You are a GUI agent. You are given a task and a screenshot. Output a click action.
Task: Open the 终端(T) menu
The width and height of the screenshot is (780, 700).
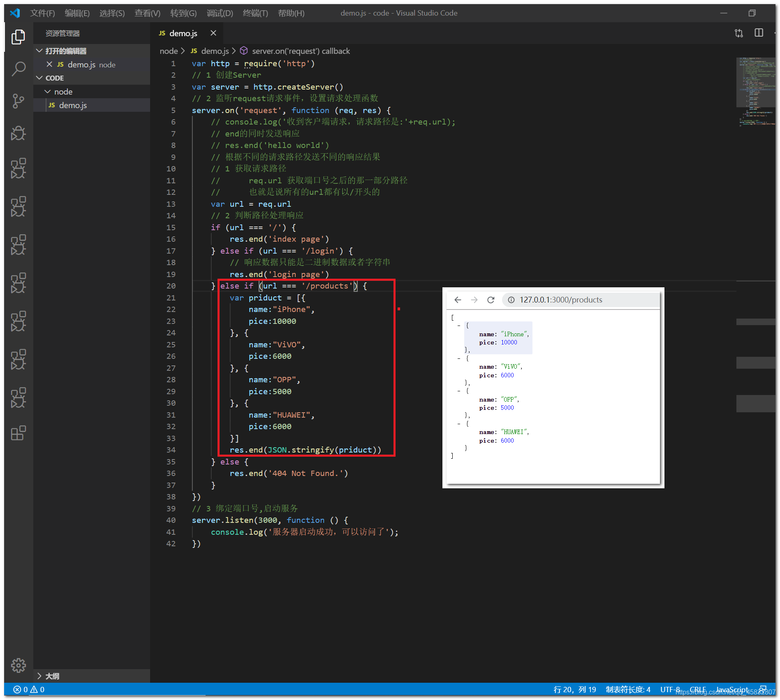(x=255, y=13)
